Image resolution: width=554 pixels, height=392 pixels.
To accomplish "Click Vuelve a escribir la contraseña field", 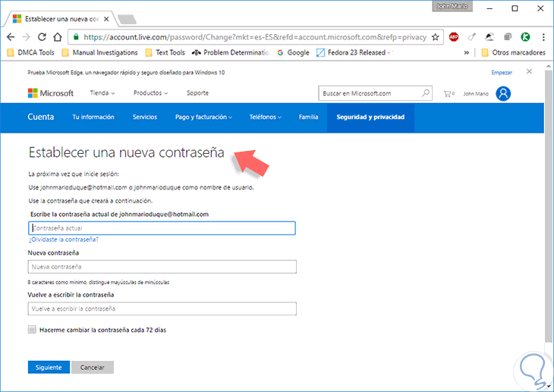I will [x=162, y=309].
